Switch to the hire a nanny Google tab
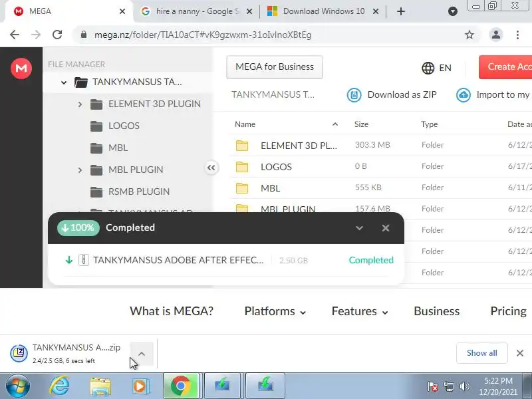The image size is (532, 399). point(197,11)
